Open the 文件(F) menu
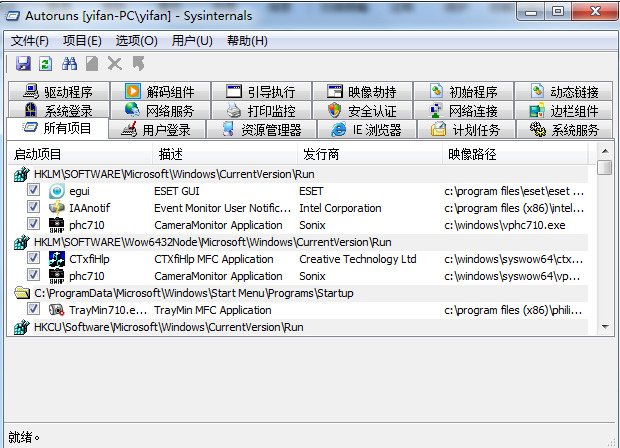 pos(30,41)
